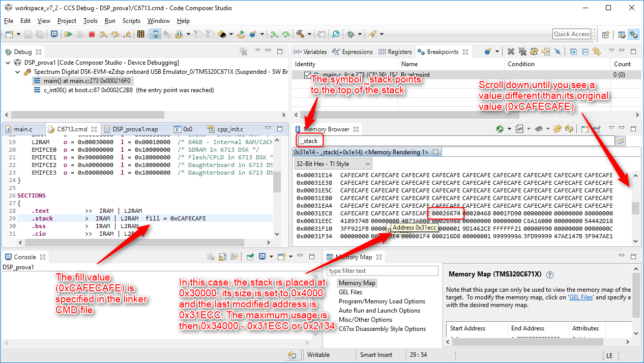Open the Build hammer dropdown arrow
This screenshot has height=363, width=644.
[309, 34]
